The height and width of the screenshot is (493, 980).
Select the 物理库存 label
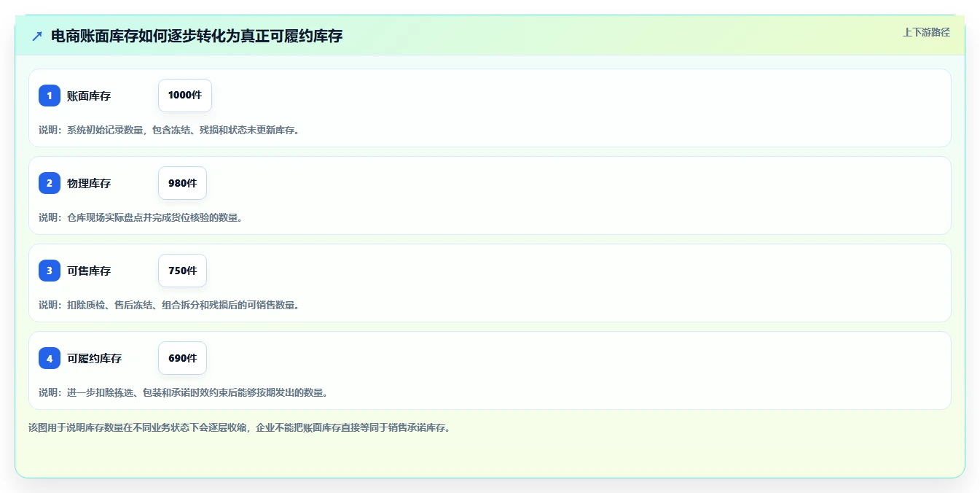point(89,183)
